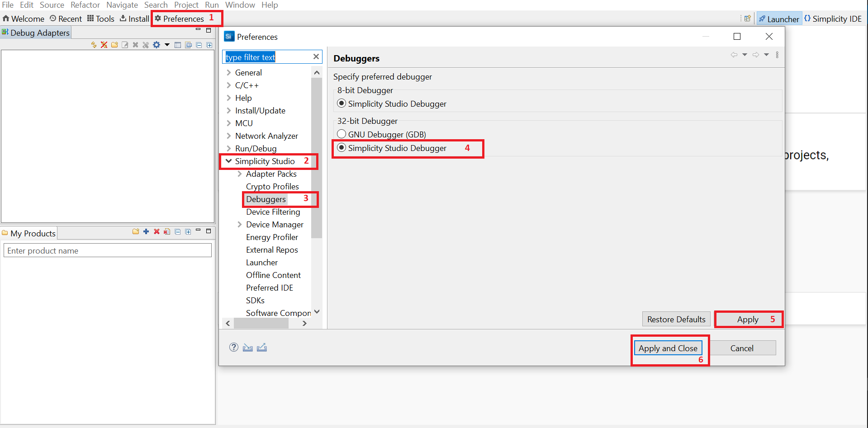The image size is (868, 428).
Task: Create new folder in My Products toolbar
Action: [136, 231]
